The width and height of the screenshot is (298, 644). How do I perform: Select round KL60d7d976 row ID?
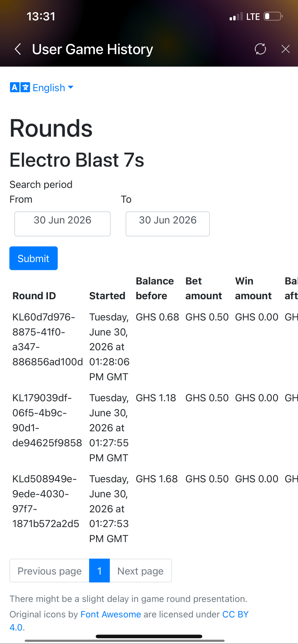point(48,339)
